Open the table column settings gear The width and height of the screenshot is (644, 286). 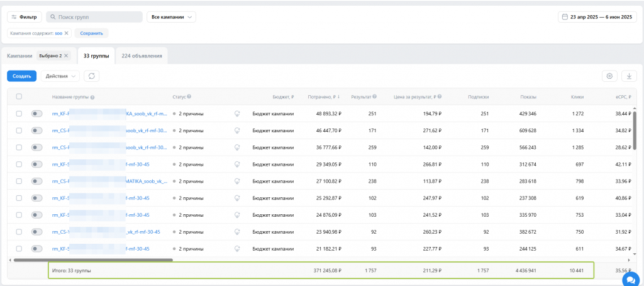pyautogui.click(x=609, y=76)
